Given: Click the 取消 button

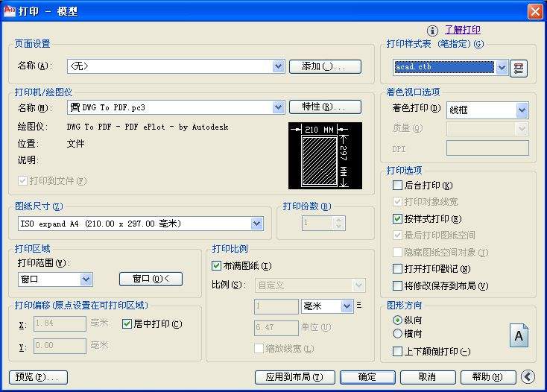Looking at the screenshot, I should [x=428, y=377].
